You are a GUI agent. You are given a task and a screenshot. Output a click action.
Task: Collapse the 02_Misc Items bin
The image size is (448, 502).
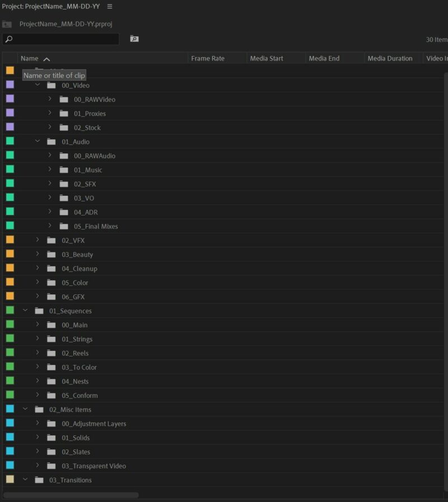pos(25,409)
